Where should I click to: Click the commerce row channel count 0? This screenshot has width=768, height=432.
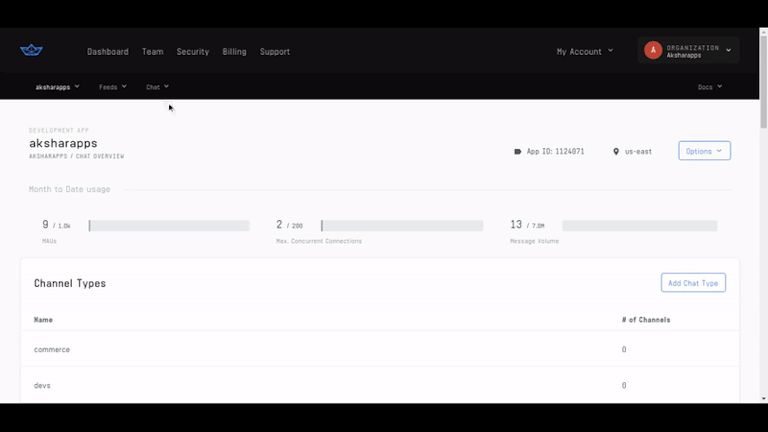point(624,349)
